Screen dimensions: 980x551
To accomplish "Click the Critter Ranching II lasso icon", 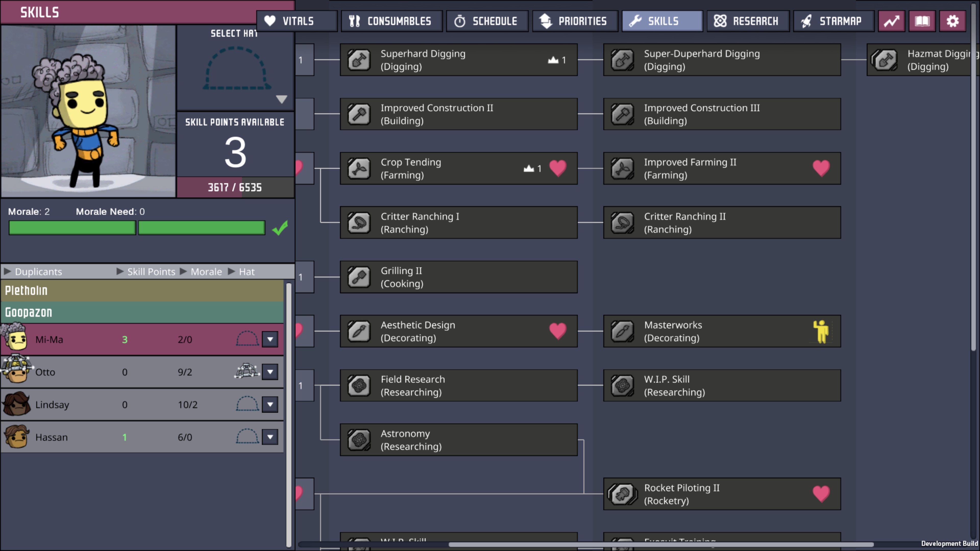I will (x=622, y=223).
